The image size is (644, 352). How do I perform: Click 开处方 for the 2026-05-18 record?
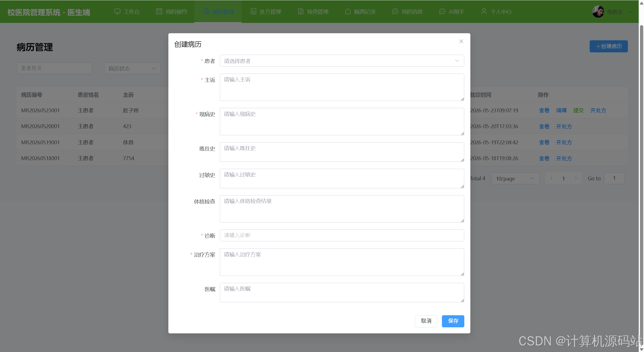(564, 158)
